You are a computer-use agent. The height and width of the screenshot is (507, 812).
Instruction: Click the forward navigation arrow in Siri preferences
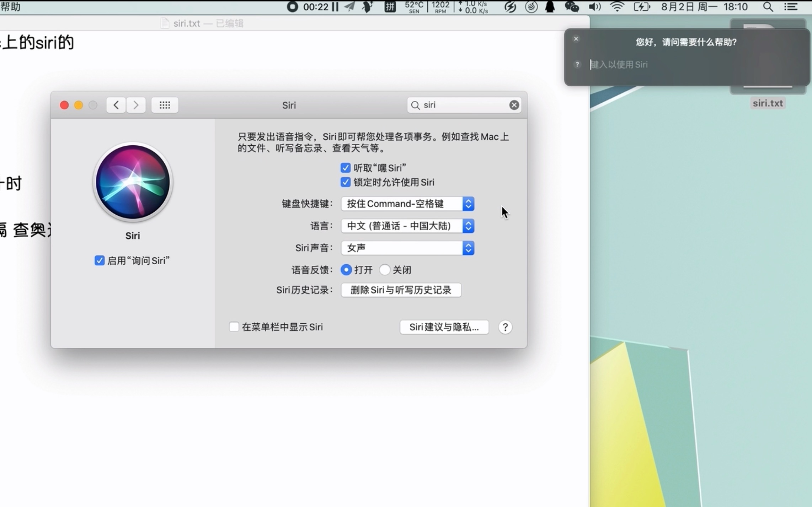point(136,105)
